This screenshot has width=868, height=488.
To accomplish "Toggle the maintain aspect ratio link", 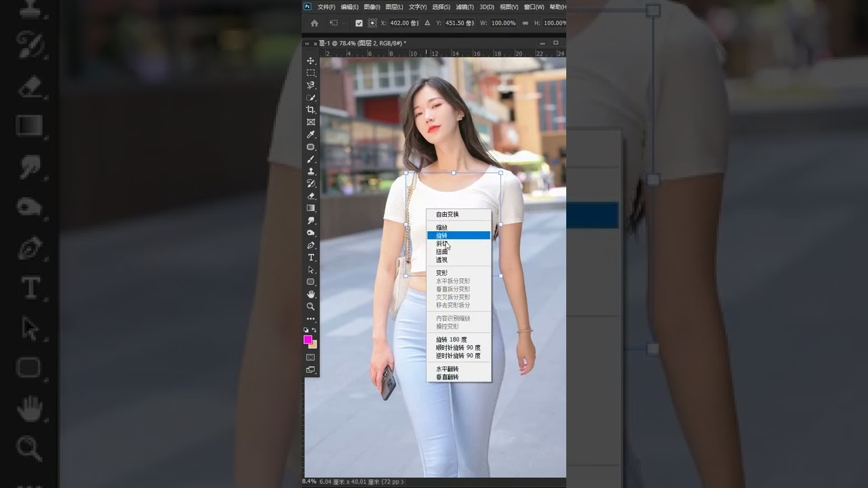I will pos(525,23).
